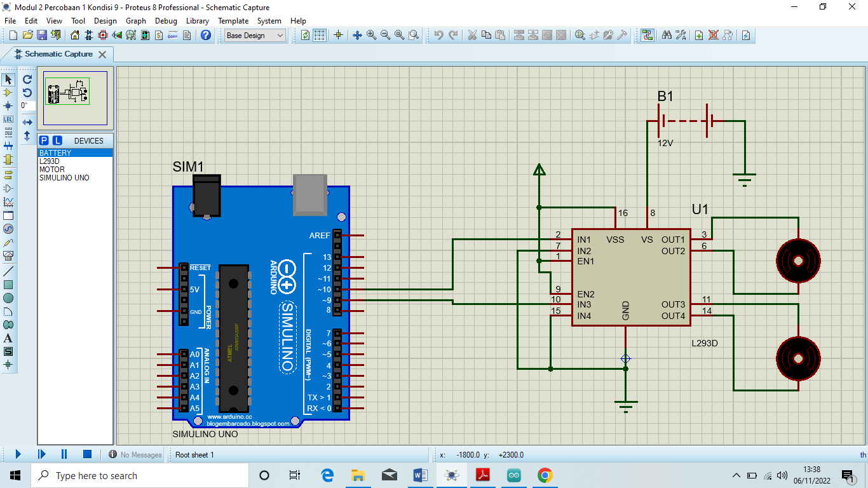Image resolution: width=868 pixels, height=488 pixels.
Task: Select the Graph mode tool
Action: pos(8,202)
